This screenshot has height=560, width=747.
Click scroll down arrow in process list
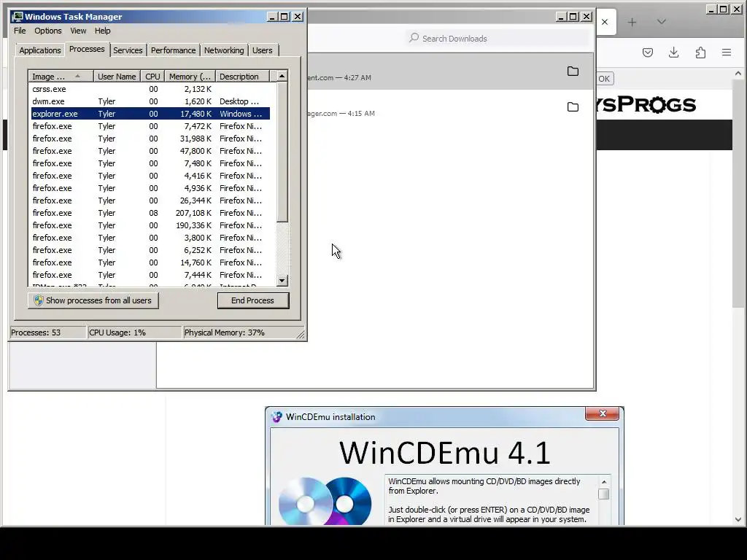point(282,281)
